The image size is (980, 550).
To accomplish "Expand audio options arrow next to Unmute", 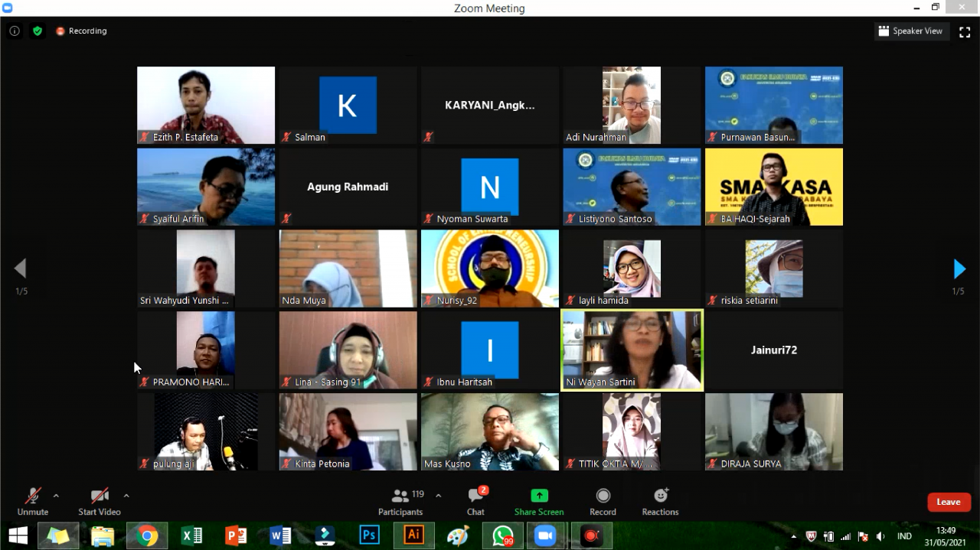I will click(56, 496).
